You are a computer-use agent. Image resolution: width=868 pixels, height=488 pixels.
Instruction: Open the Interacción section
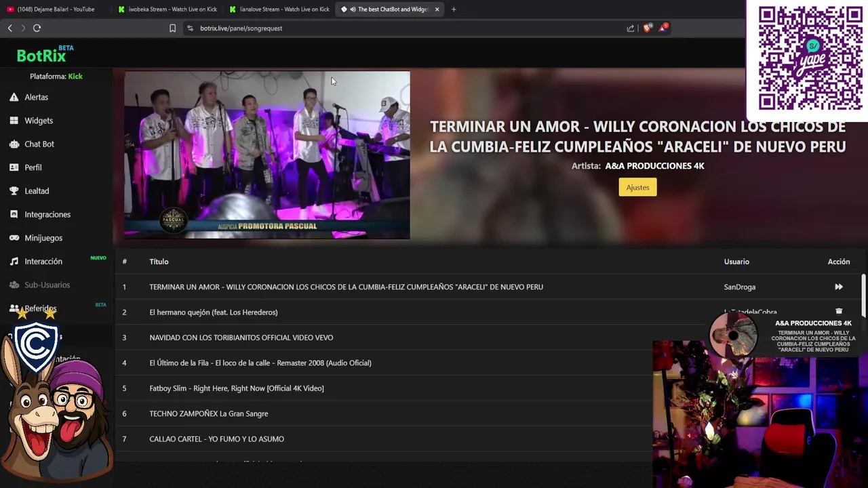(x=43, y=261)
